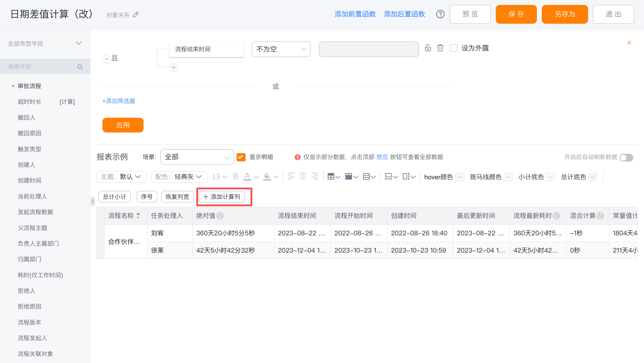Click the lock icon in the filter row
This screenshot has height=363, width=644.
coord(428,48)
